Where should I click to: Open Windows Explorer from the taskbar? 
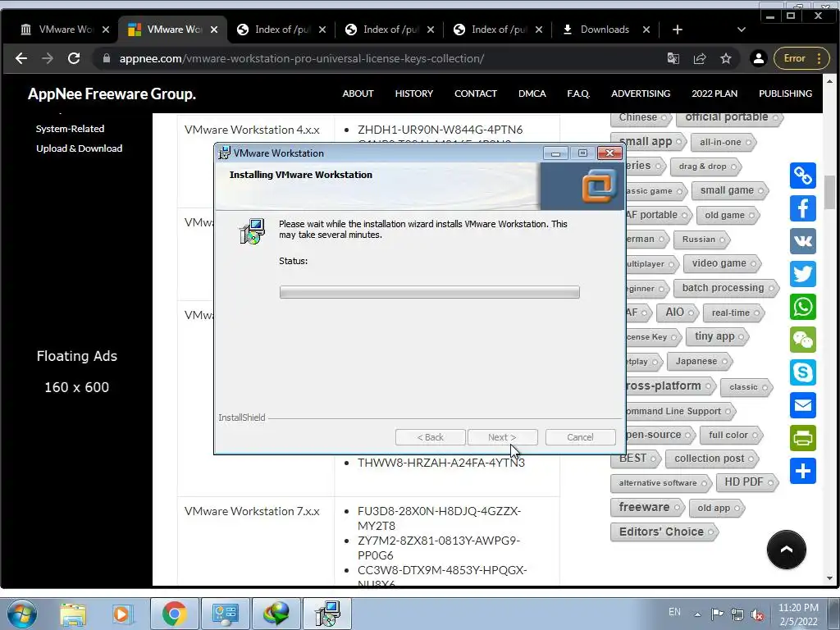coord(73,614)
